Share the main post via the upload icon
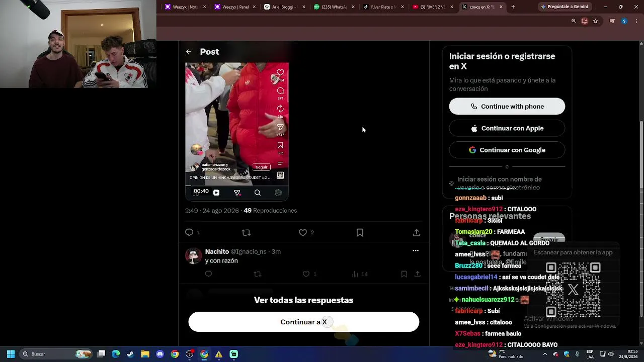 tap(417, 232)
